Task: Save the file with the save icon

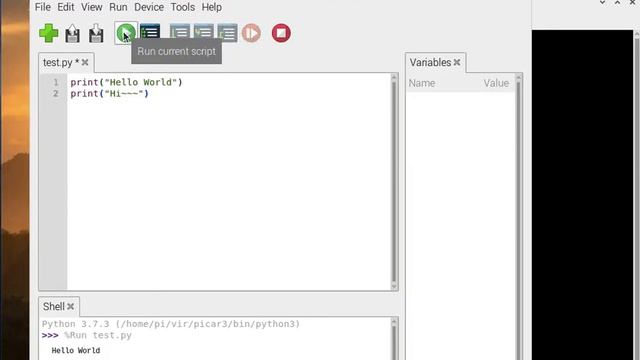Action: (x=96, y=33)
